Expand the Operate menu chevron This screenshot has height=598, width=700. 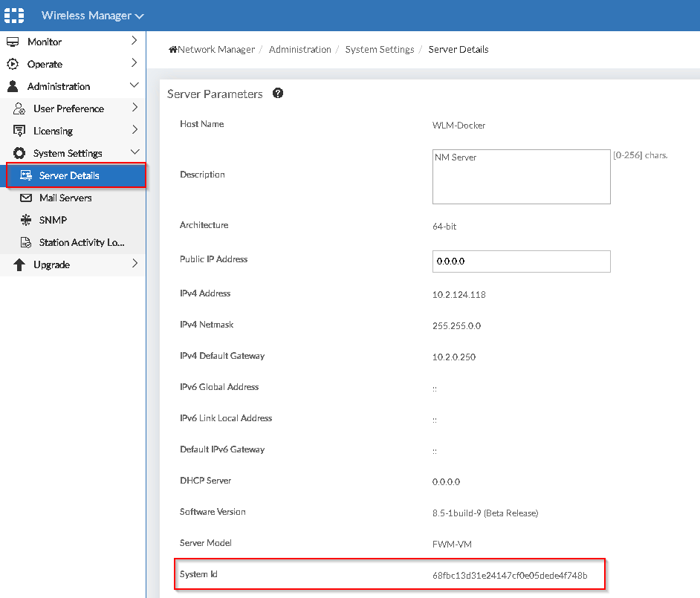coord(134,63)
